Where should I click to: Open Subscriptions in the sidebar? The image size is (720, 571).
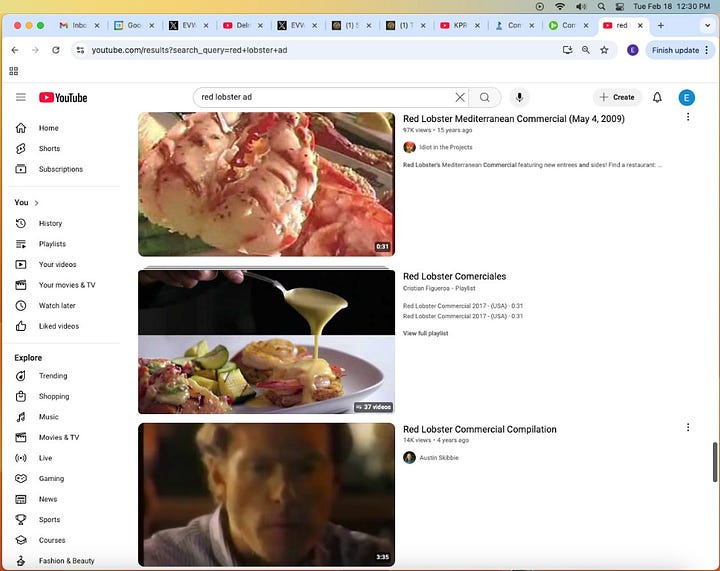[x=63, y=169]
